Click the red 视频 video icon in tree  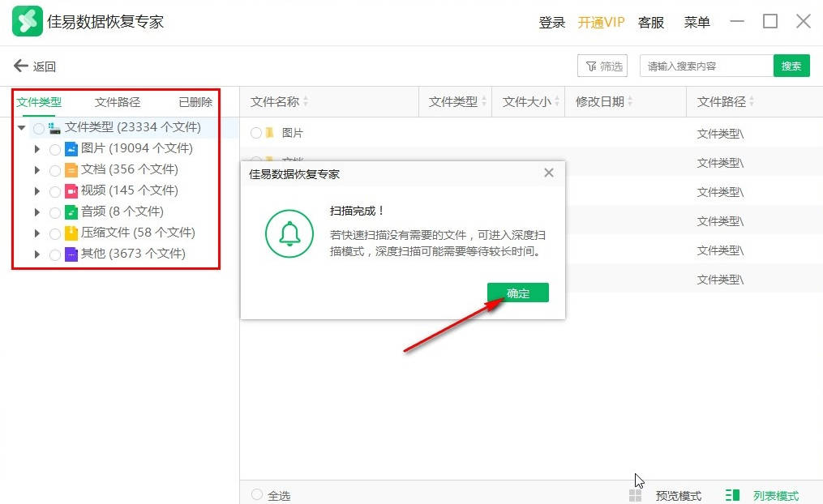tap(71, 191)
